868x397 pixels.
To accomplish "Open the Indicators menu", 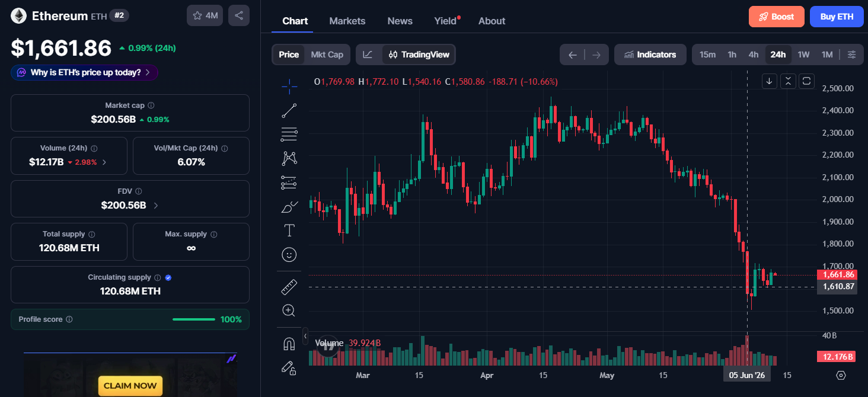I will 650,55.
